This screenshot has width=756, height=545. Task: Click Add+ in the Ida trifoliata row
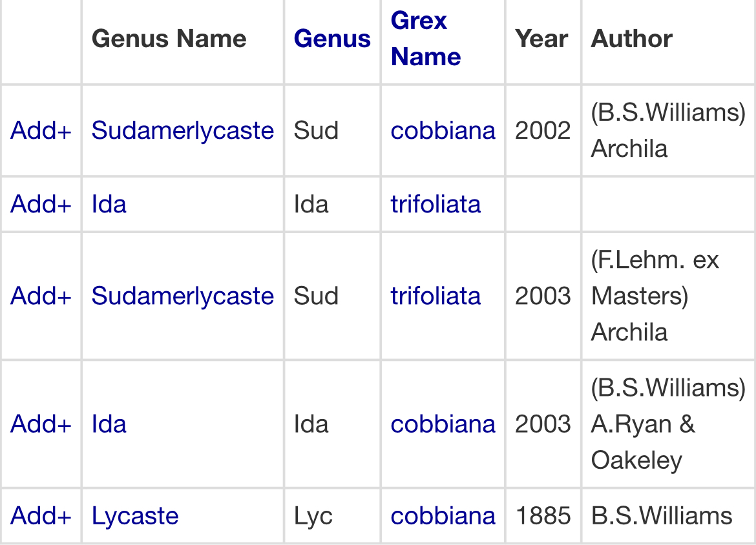[40, 204]
